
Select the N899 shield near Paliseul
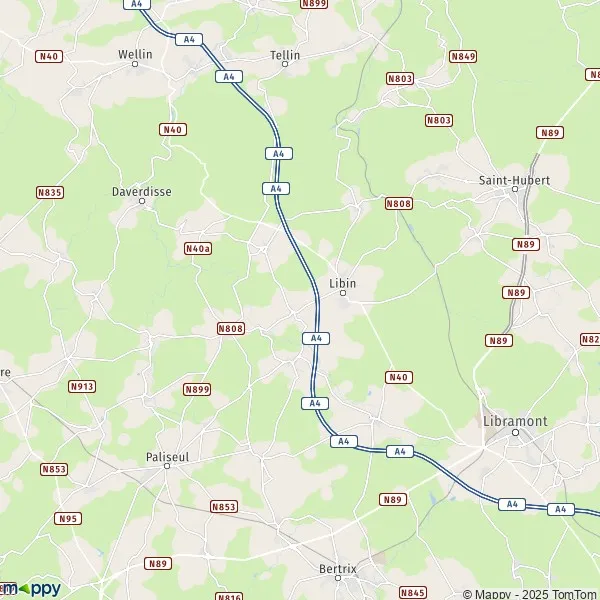pyautogui.click(x=197, y=390)
